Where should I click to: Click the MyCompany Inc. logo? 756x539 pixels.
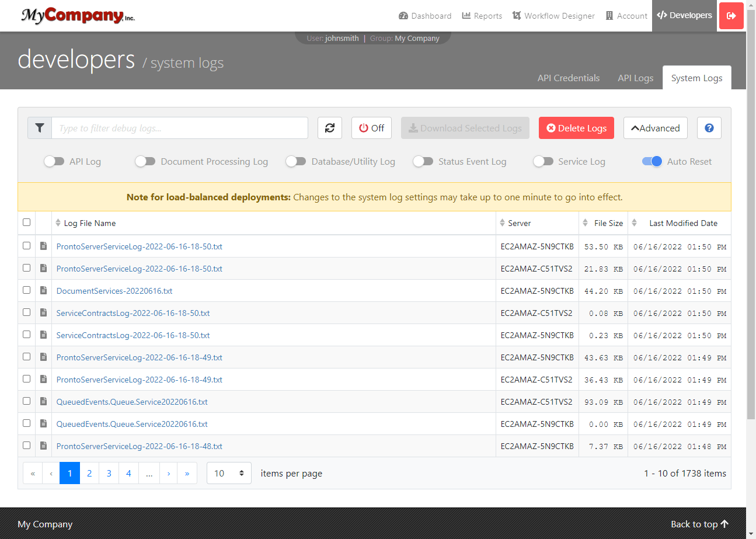[x=78, y=16]
